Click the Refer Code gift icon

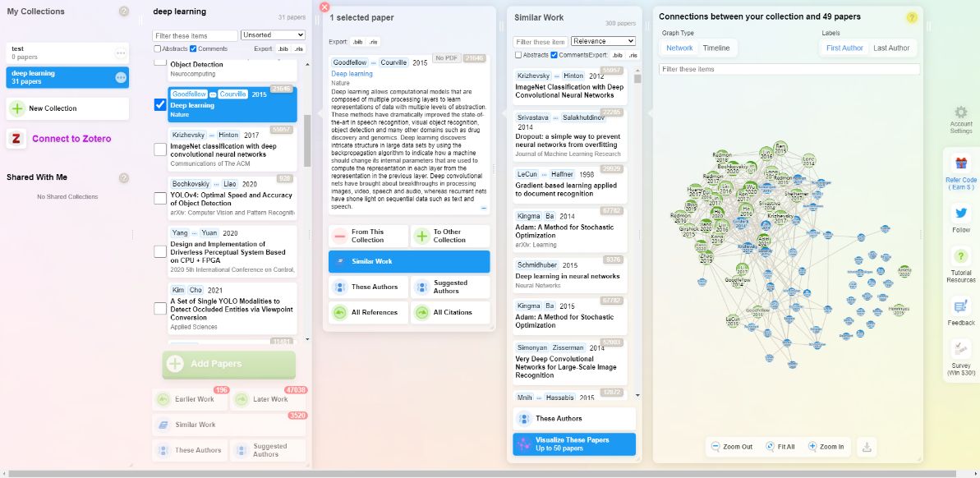tap(960, 164)
